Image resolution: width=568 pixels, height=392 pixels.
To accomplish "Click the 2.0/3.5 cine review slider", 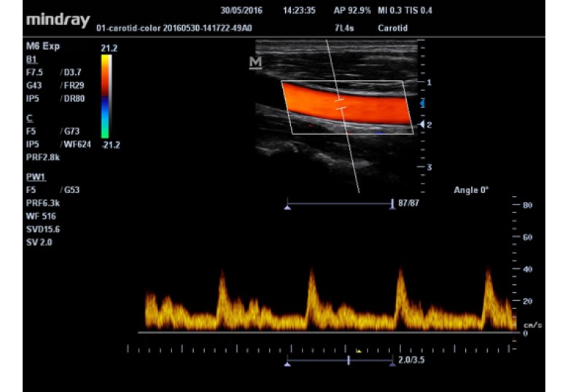I will (x=340, y=361).
